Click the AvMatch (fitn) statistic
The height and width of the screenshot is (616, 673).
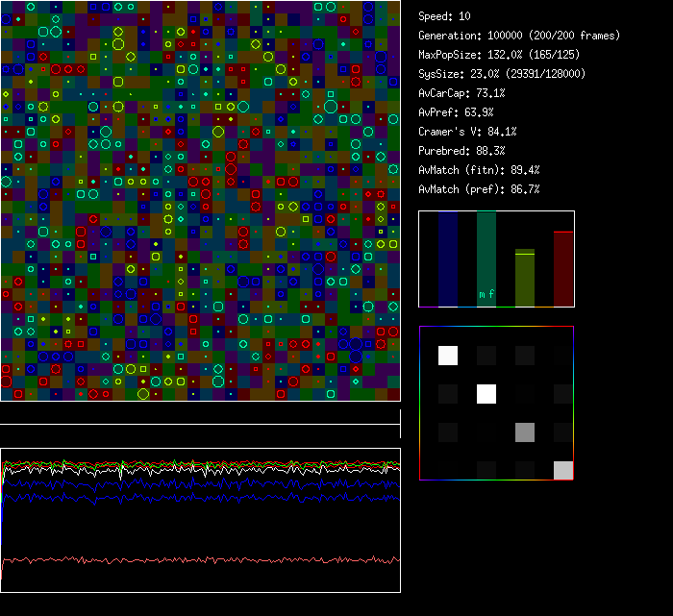[x=479, y=170]
